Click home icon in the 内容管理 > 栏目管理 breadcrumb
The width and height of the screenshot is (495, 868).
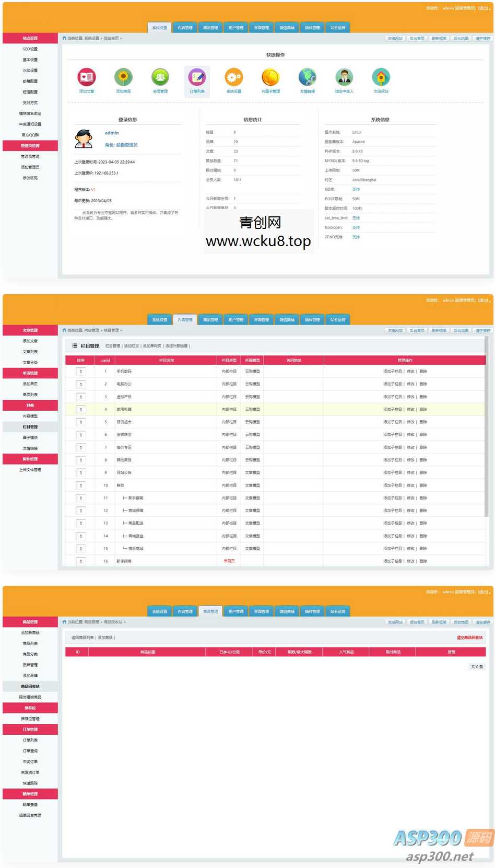(x=64, y=330)
